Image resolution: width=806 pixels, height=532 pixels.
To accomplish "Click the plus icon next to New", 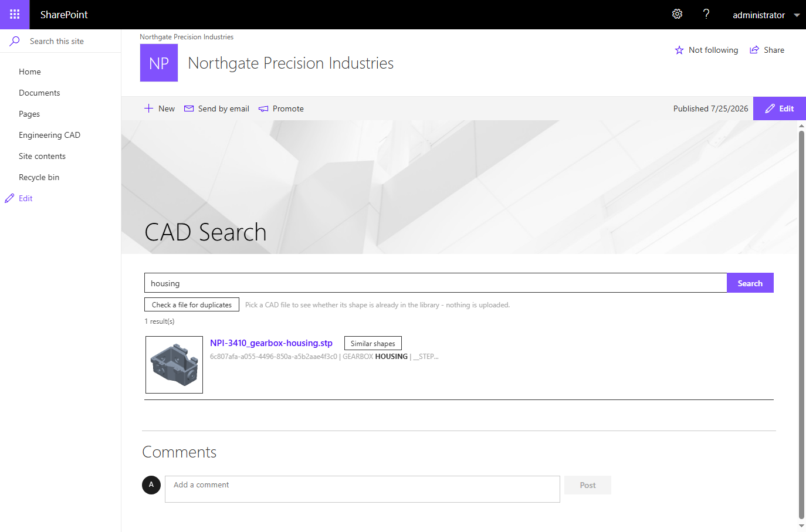I will tap(149, 109).
